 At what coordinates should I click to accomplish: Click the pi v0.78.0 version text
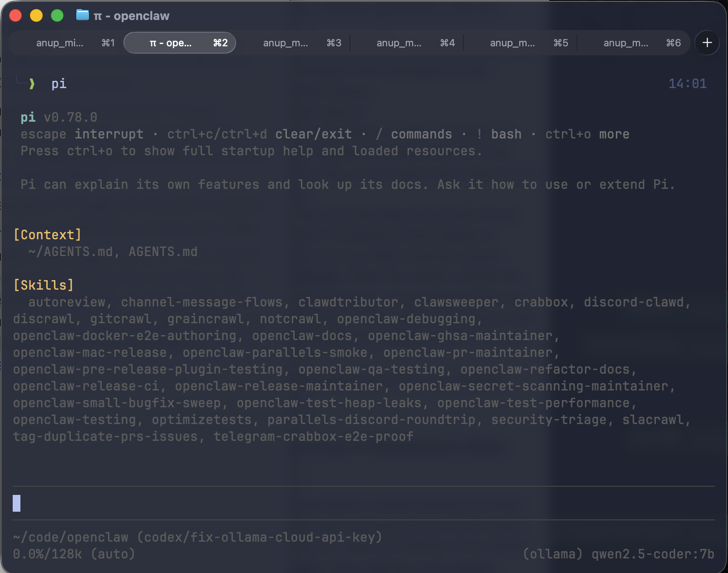click(59, 117)
